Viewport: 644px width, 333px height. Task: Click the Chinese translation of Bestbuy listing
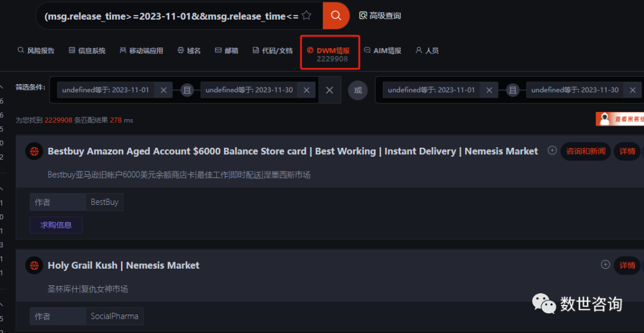pyautogui.click(x=179, y=175)
